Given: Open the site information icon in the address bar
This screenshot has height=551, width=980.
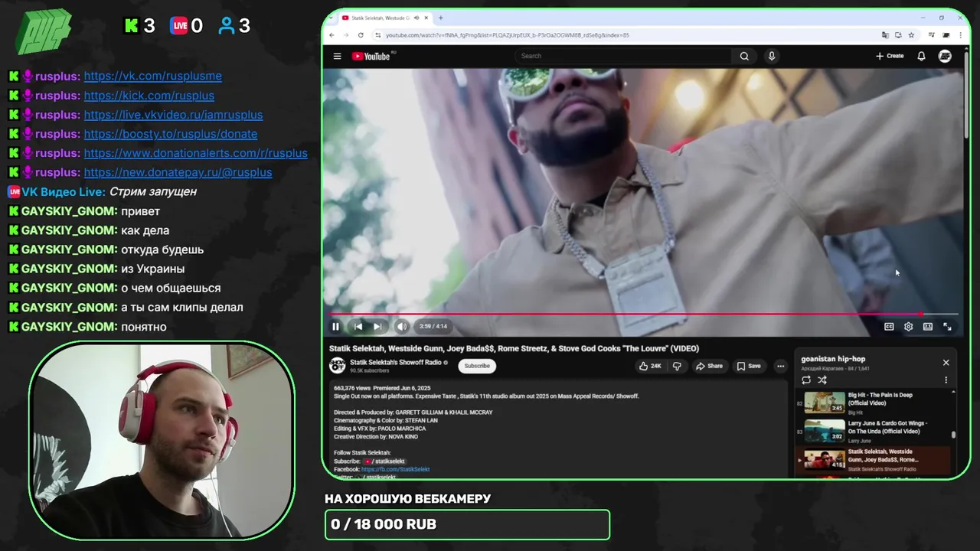Looking at the screenshot, I should [377, 35].
